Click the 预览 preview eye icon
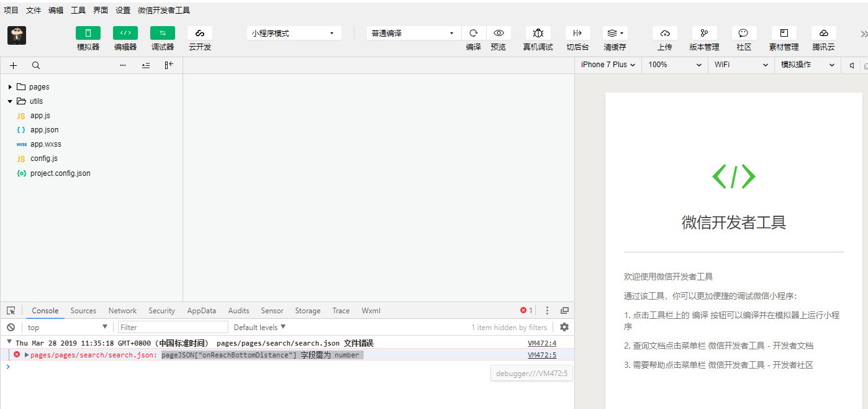 pyautogui.click(x=499, y=33)
